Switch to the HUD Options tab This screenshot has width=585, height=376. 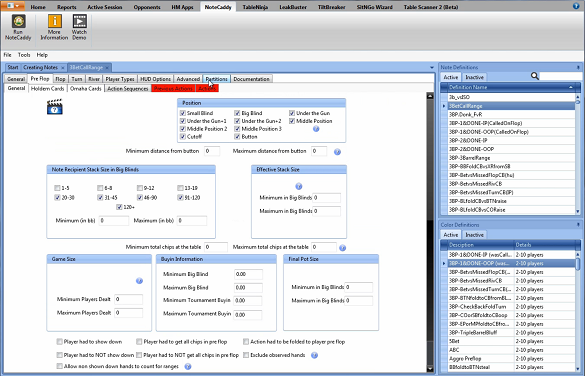click(x=155, y=79)
